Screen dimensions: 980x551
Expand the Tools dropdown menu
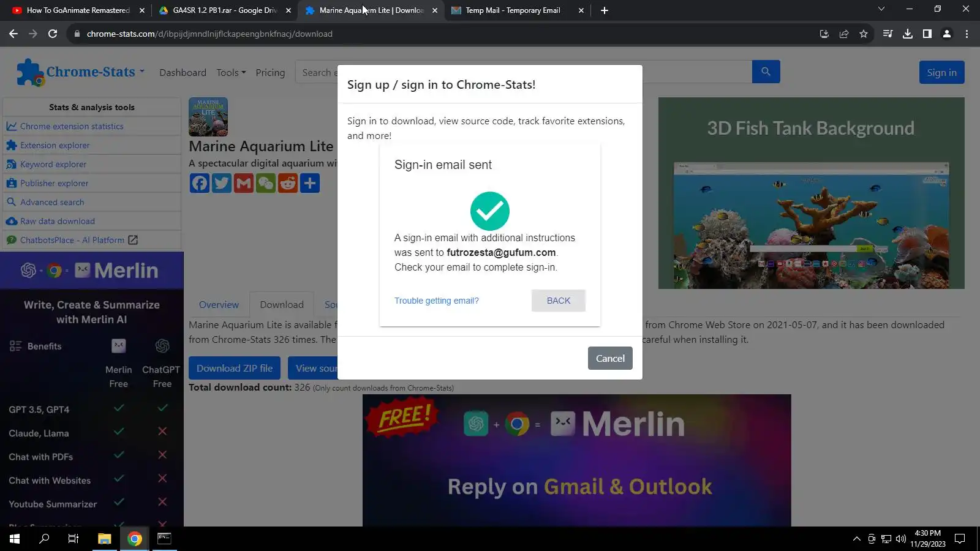[231, 72]
